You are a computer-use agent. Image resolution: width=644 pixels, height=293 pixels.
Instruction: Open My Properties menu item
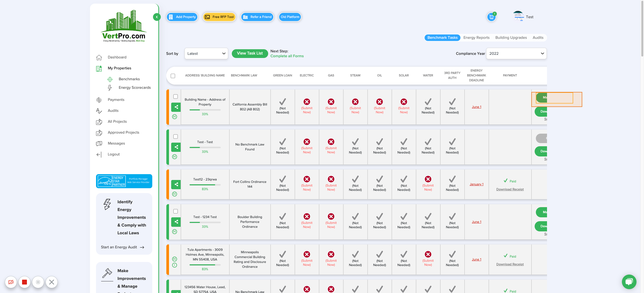(x=119, y=68)
